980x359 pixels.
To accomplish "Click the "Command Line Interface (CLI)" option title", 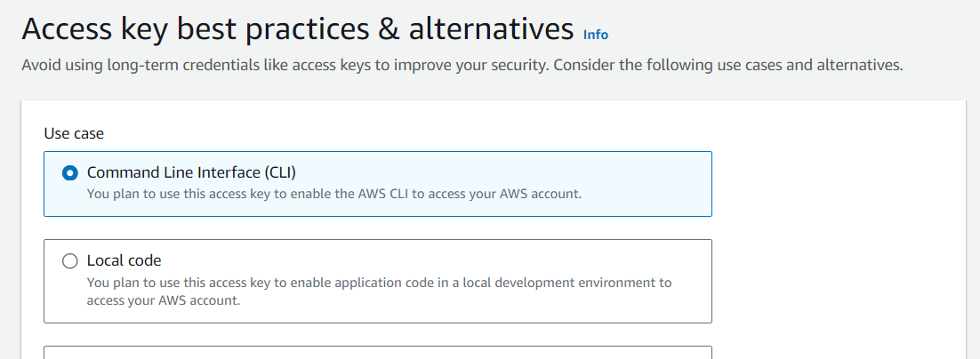I will click(x=191, y=172).
